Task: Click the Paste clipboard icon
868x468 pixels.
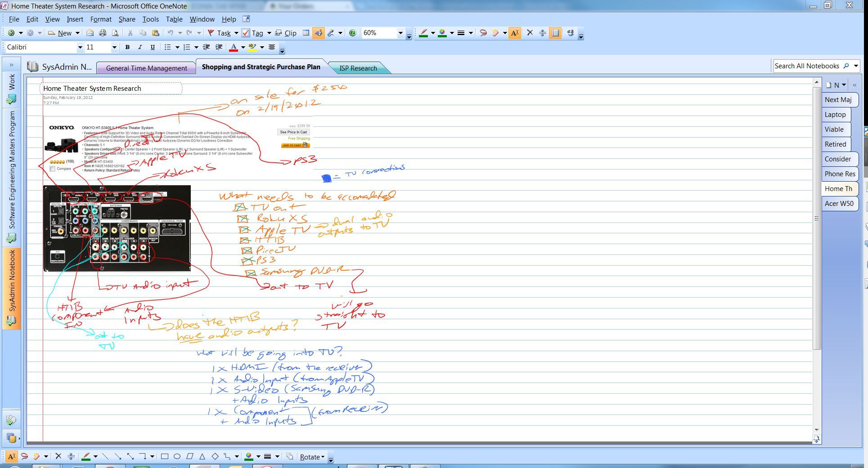Action: pyautogui.click(x=156, y=33)
